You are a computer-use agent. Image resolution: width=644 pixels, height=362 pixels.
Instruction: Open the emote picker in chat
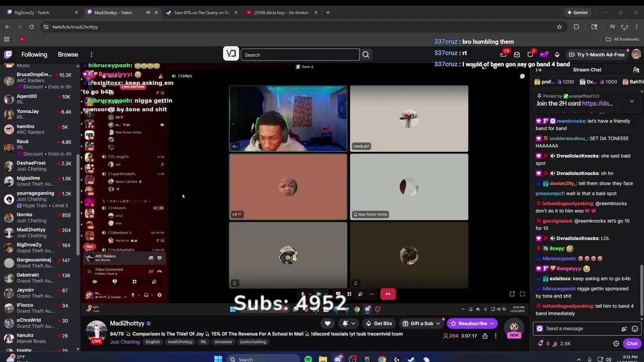pyautogui.click(x=635, y=329)
